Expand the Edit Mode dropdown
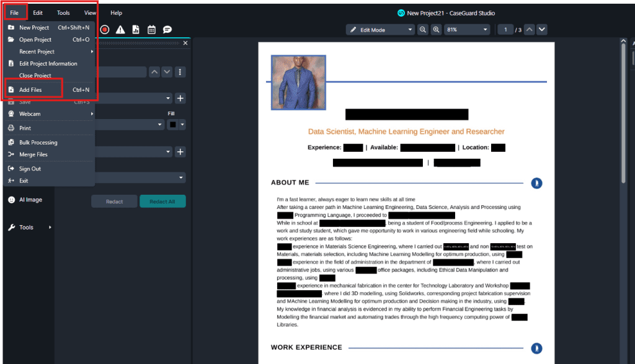Viewport: 635px width, 364px height. click(x=380, y=30)
